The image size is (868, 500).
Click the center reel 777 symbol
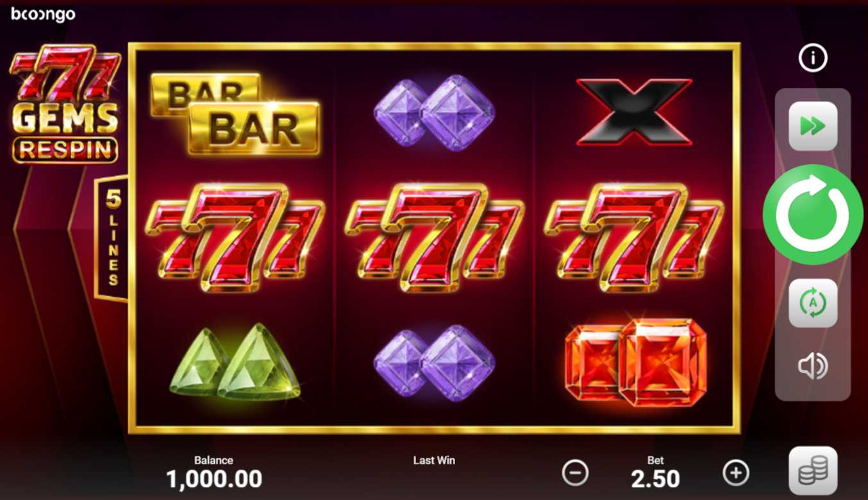pos(434,237)
